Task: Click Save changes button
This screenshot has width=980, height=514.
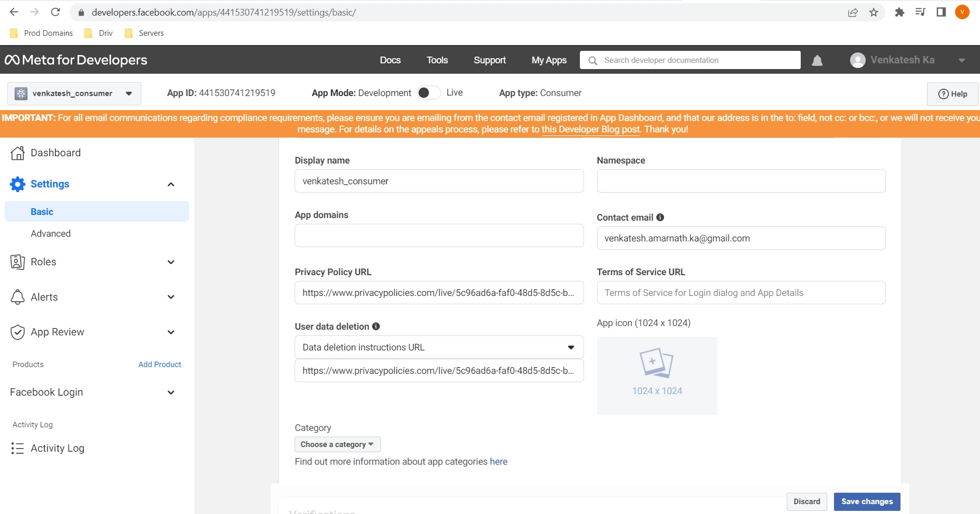Action: 867,502
